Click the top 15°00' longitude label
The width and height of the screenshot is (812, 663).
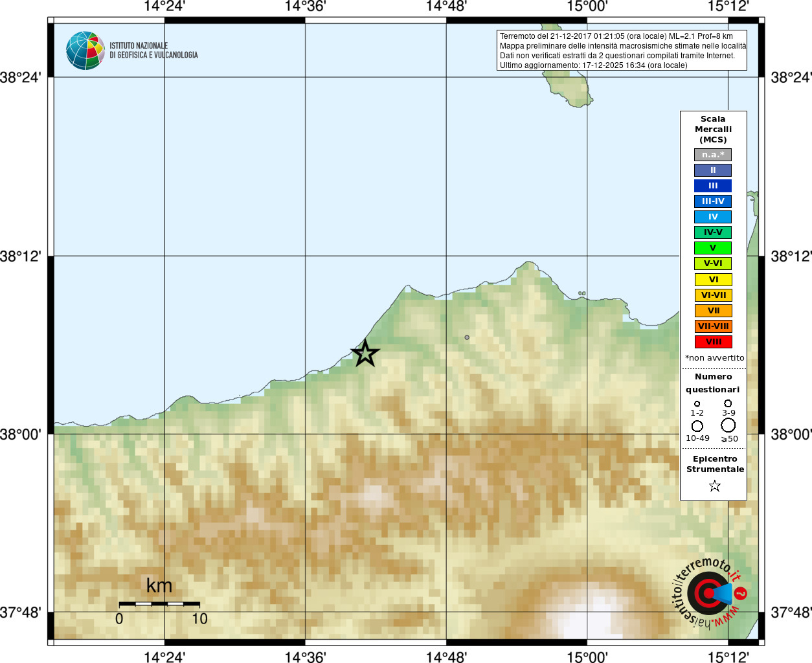click(x=587, y=6)
